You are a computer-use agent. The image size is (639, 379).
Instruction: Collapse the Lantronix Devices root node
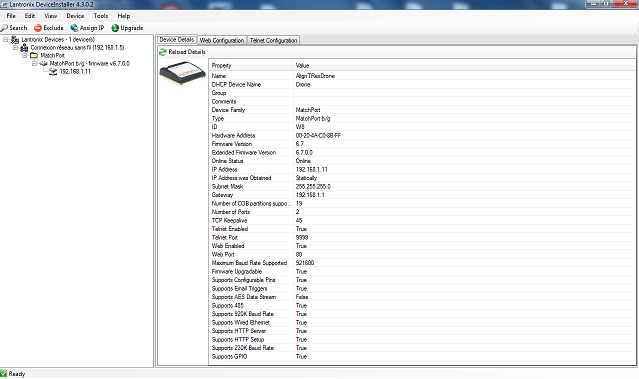(6, 40)
